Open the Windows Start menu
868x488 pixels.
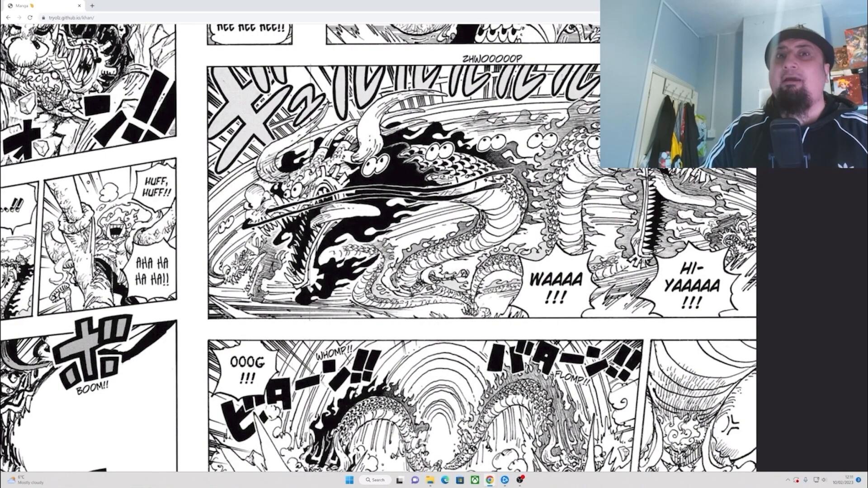click(349, 480)
